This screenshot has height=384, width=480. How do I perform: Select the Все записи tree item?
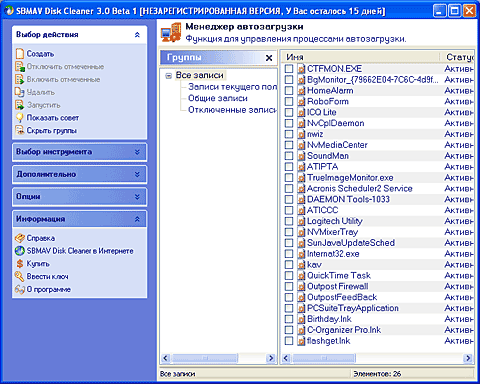tap(200, 75)
